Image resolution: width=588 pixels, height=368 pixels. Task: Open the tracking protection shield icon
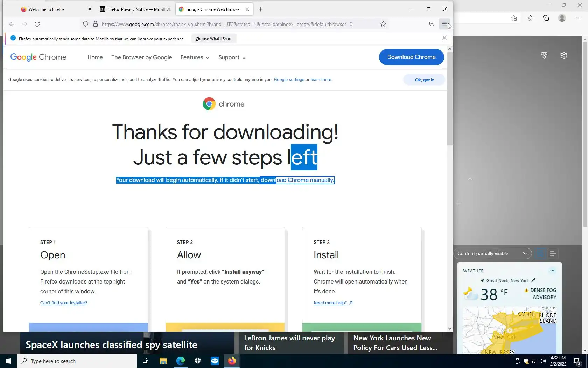(86, 24)
